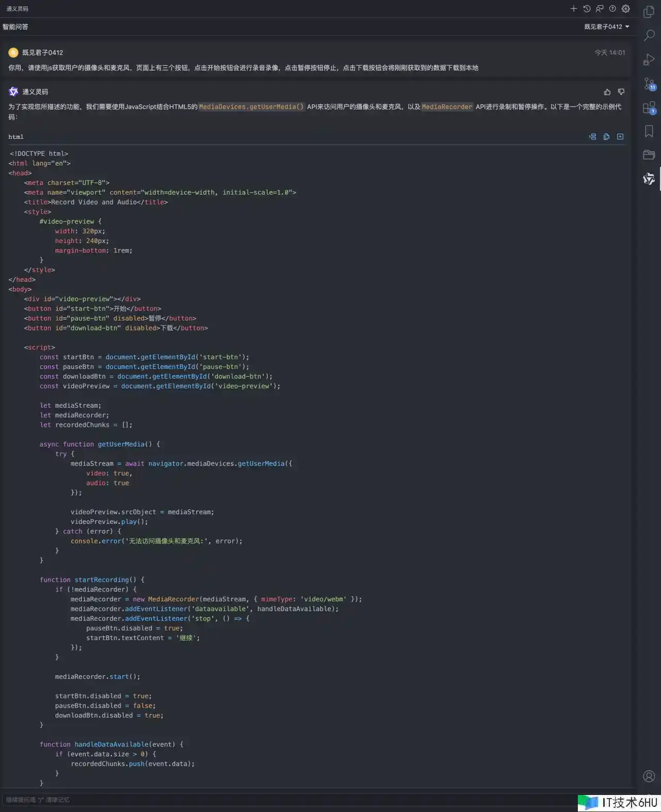The width and height of the screenshot is (661, 812).
Task: Click 'function handleDataAvailable(event)' line
Action: tap(112, 744)
